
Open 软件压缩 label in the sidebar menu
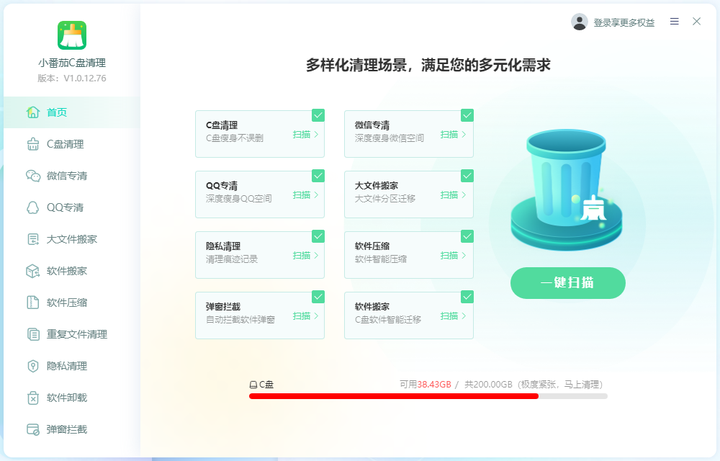point(67,303)
